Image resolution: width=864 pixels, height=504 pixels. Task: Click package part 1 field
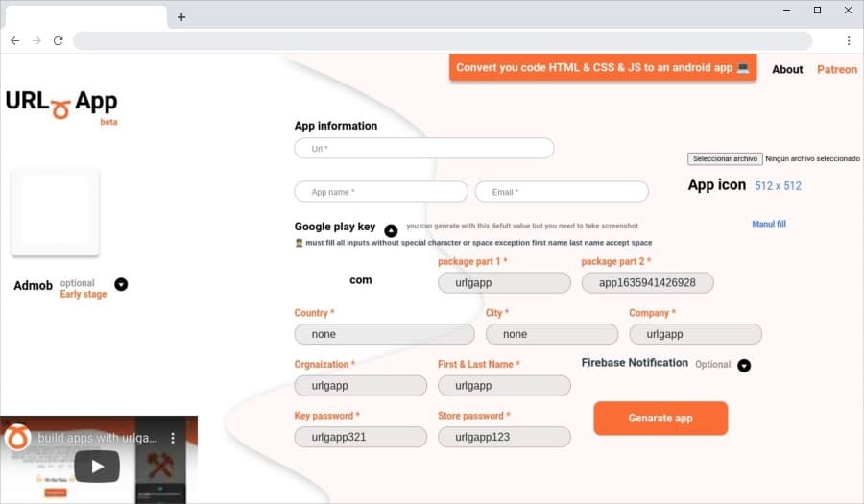[504, 282]
